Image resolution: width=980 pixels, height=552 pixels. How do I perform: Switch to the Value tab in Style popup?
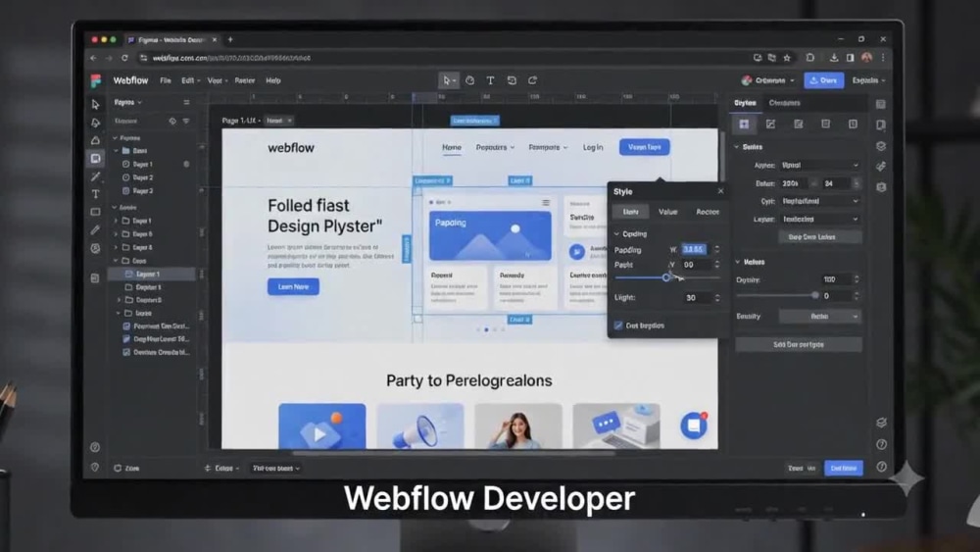667,212
